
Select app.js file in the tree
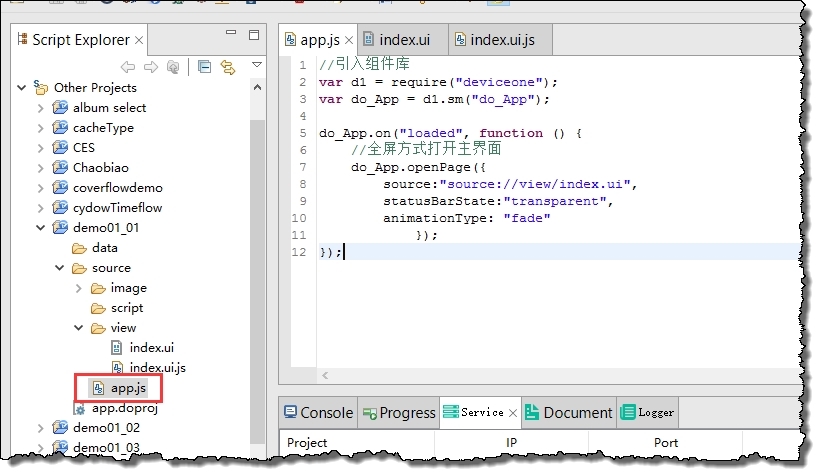127,387
